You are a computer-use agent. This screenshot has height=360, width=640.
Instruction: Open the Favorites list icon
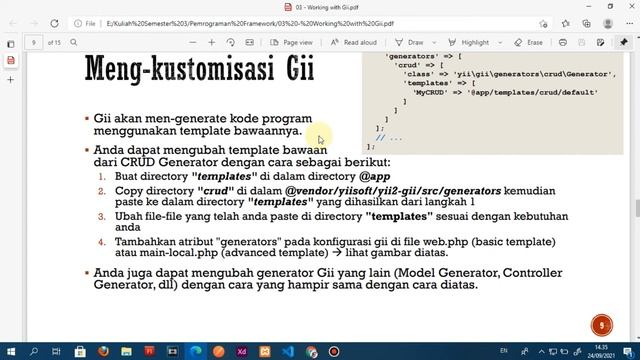pos(565,24)
